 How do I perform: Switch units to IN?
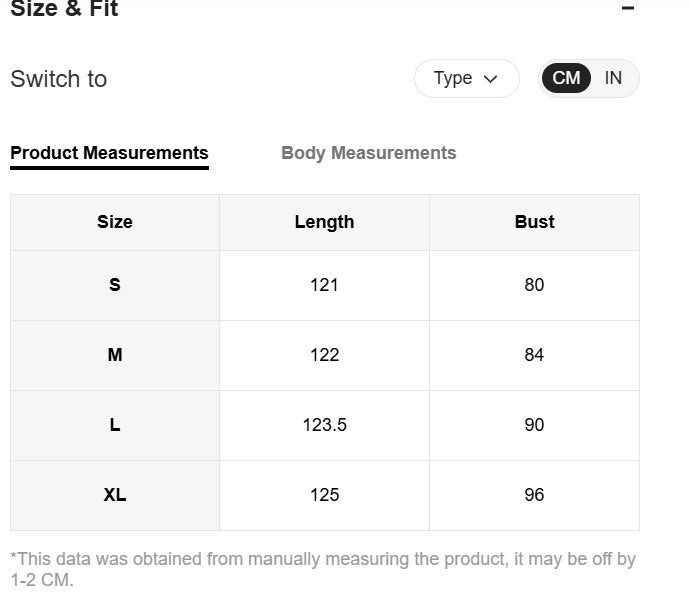[613, 78]
